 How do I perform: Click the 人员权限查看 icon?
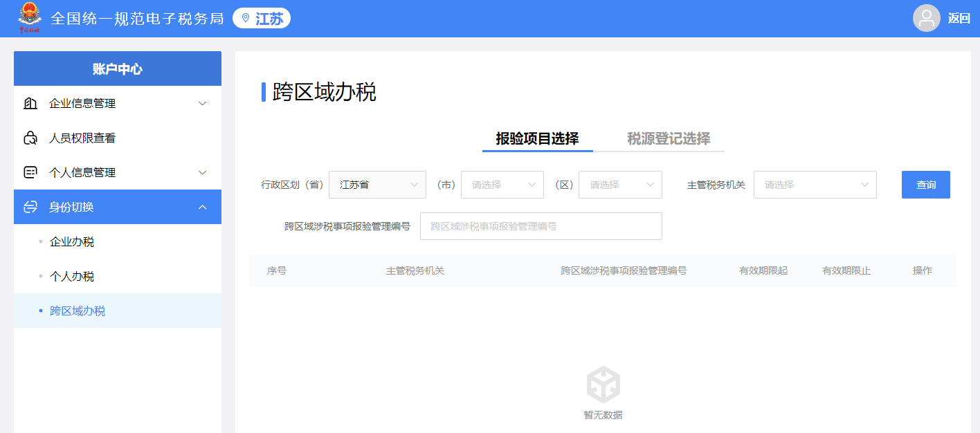click(x=30, y=138)
